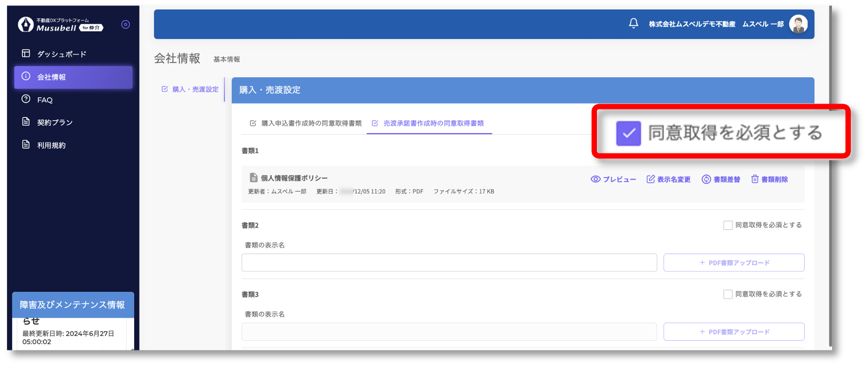Click the Musubell logo
The image size is (868, 366).
click(x=60, y=25)
